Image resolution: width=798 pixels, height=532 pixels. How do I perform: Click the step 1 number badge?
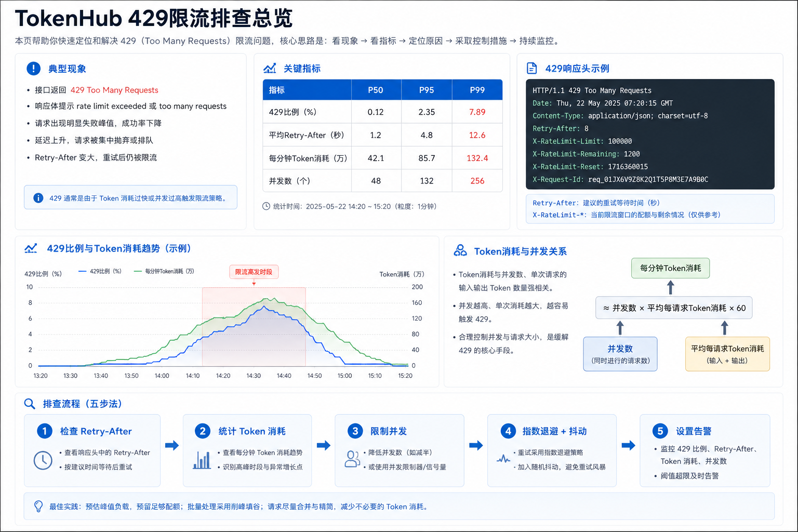[x=45, y=431]
